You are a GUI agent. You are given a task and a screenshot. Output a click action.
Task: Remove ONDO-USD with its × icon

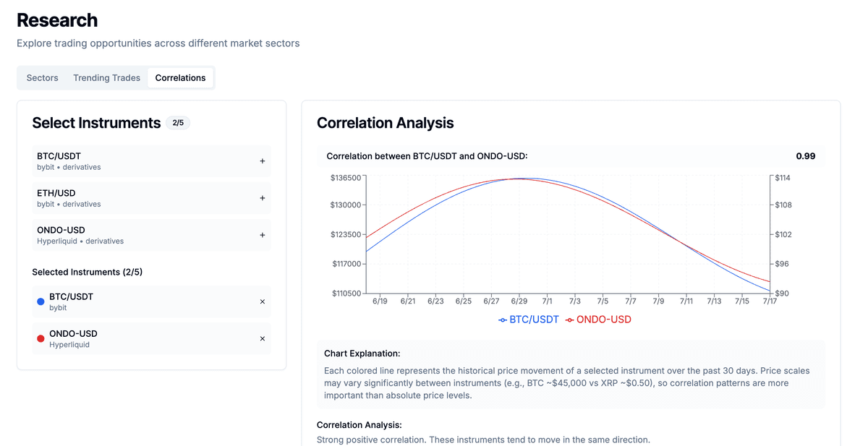[263, 338]
